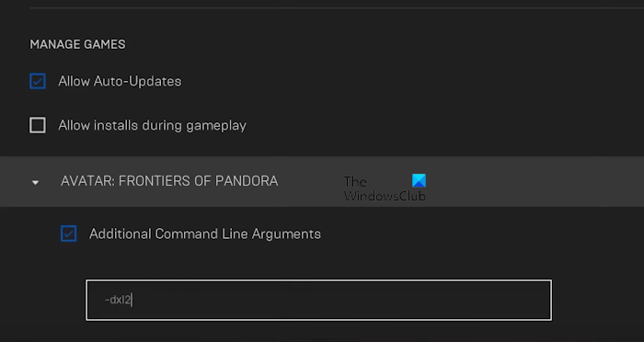
Task: Click Allow installs during gameplay label
Action: pos(153,125)
